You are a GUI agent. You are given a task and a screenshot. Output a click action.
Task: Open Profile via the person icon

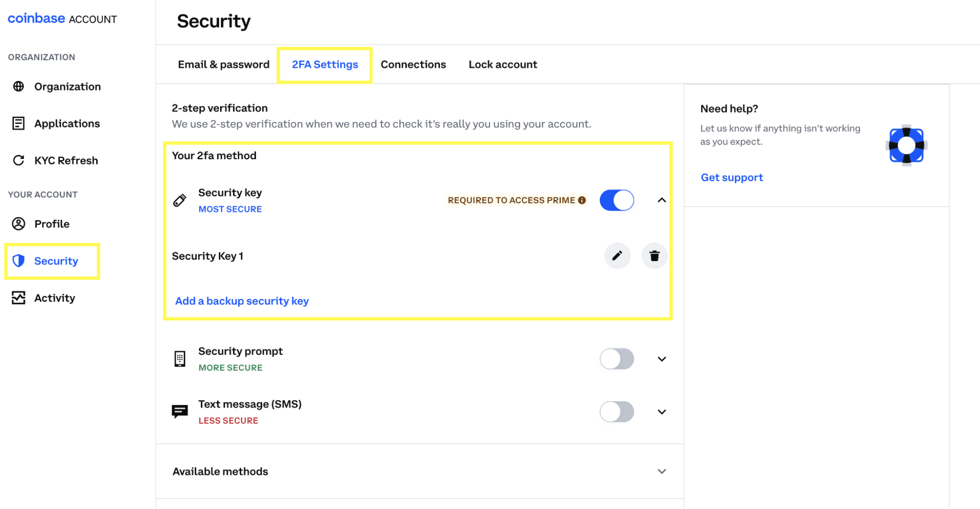pos(19,223)
